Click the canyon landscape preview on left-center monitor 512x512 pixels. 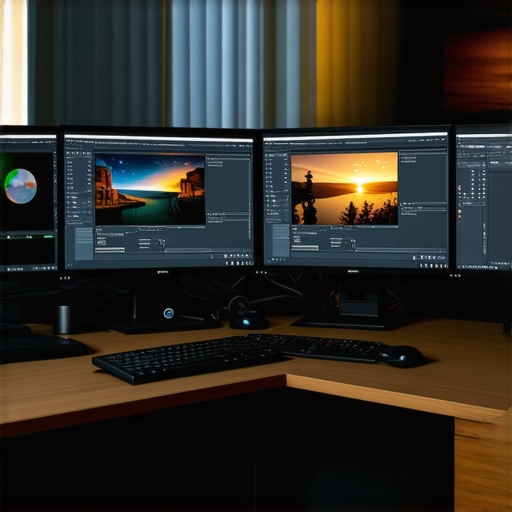(150, 189)
